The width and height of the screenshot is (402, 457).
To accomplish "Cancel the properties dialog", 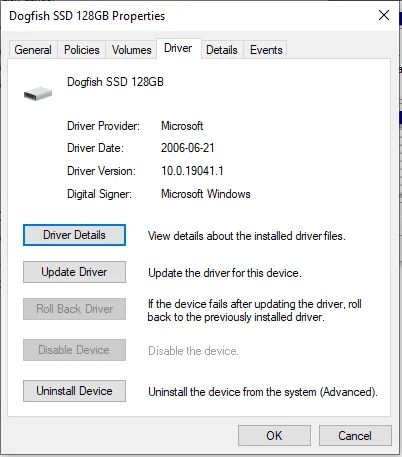I will (355, 436).
